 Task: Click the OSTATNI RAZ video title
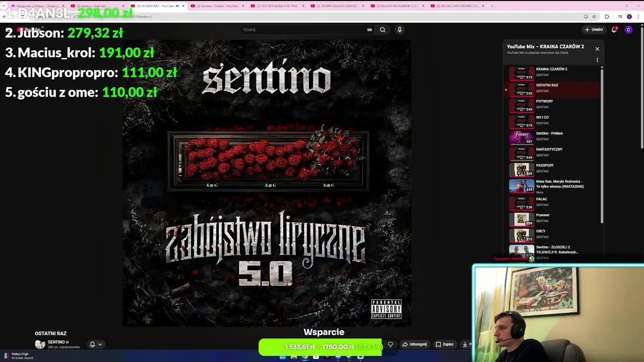50,333
